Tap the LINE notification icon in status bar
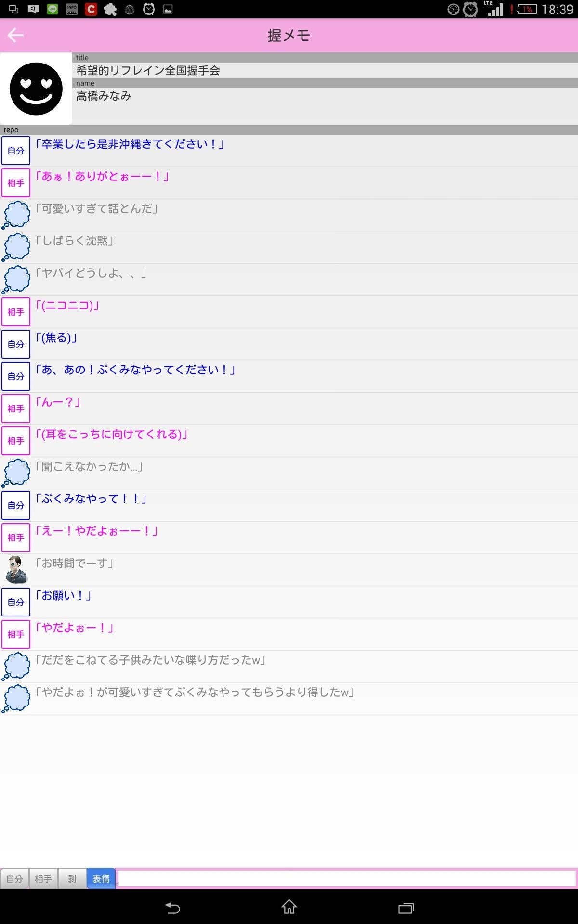 click(52, 9)
